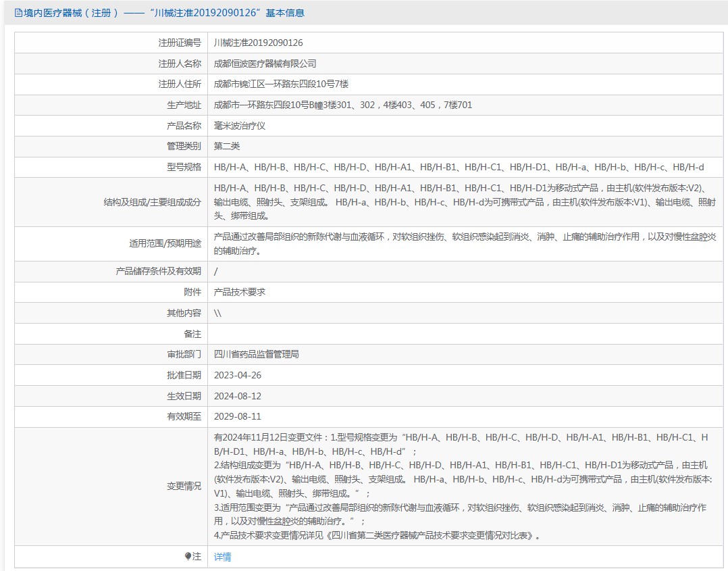Select change item 1 about 型号规格变更为
728x571 pixels.
[461, 445]
